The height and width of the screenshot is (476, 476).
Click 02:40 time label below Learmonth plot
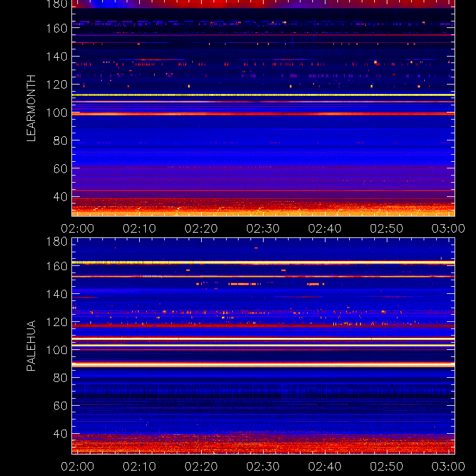(x=325, y=228)
